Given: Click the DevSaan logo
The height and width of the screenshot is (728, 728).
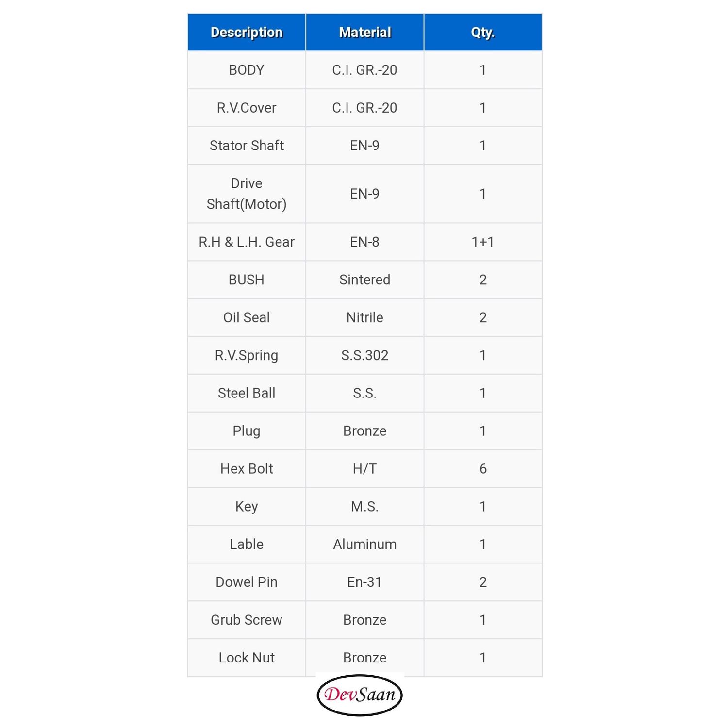Looking at the screenshot, I should click(x=360, y=695).
